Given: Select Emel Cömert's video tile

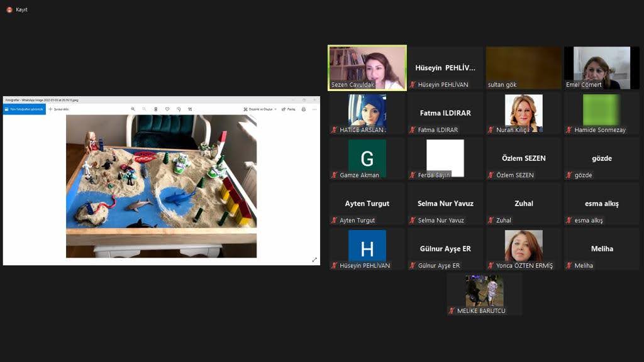Looking at the screenshot, I should point(601,67).
